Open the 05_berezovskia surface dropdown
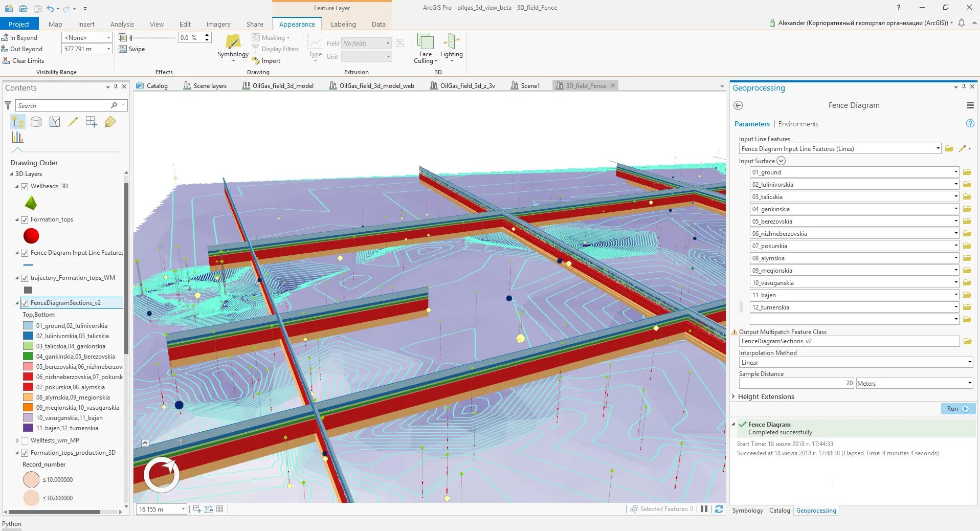This screenshot has width=980, height=531. pyautogui.click(x=956, y=222)
